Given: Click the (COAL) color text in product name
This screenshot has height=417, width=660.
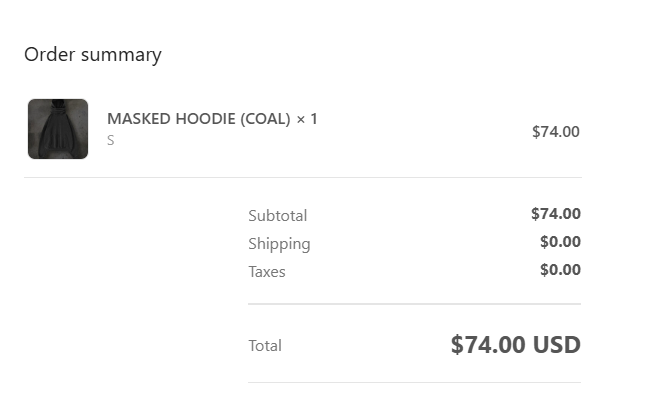Looking at the screenshot, I should pyautogui.click(x=264, y=119).
